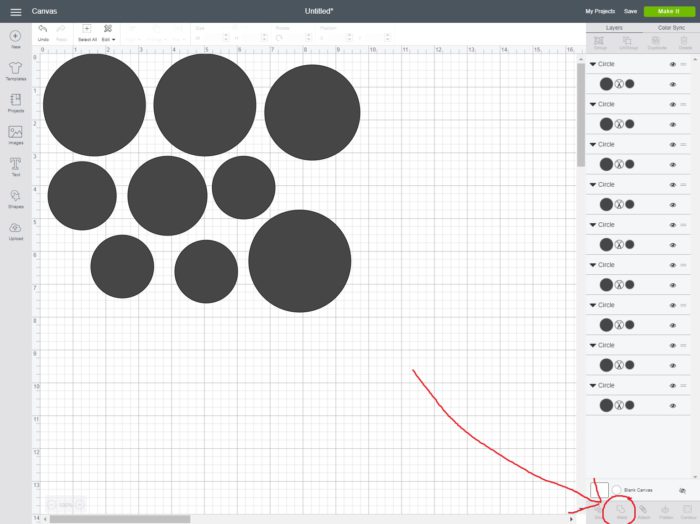Viewport: 700px width, 524px height.
Task: Open the Edit dropdown in the toolbar
Action: tap(108, 33)
